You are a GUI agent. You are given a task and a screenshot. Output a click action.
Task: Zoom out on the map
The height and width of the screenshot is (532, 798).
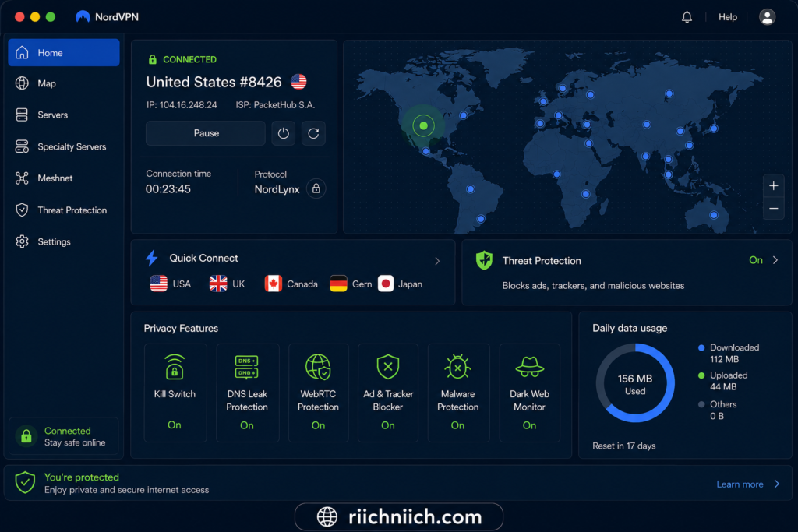(x=774, y=209)
